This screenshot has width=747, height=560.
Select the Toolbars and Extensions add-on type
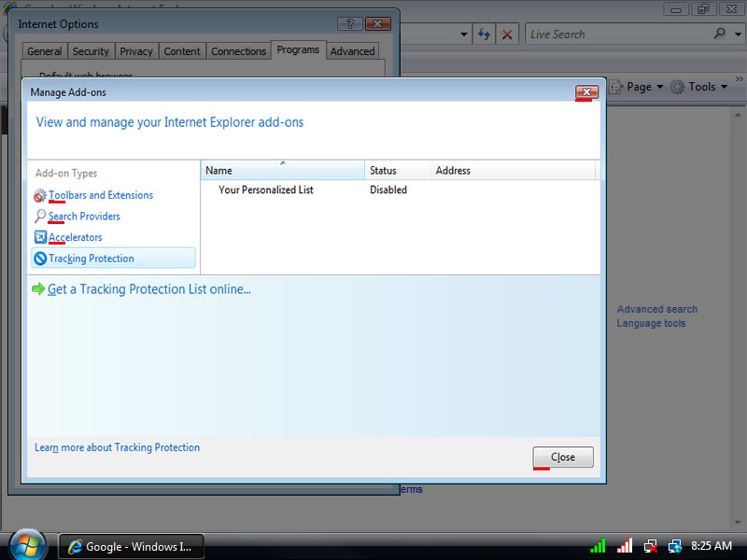point(100,195)
